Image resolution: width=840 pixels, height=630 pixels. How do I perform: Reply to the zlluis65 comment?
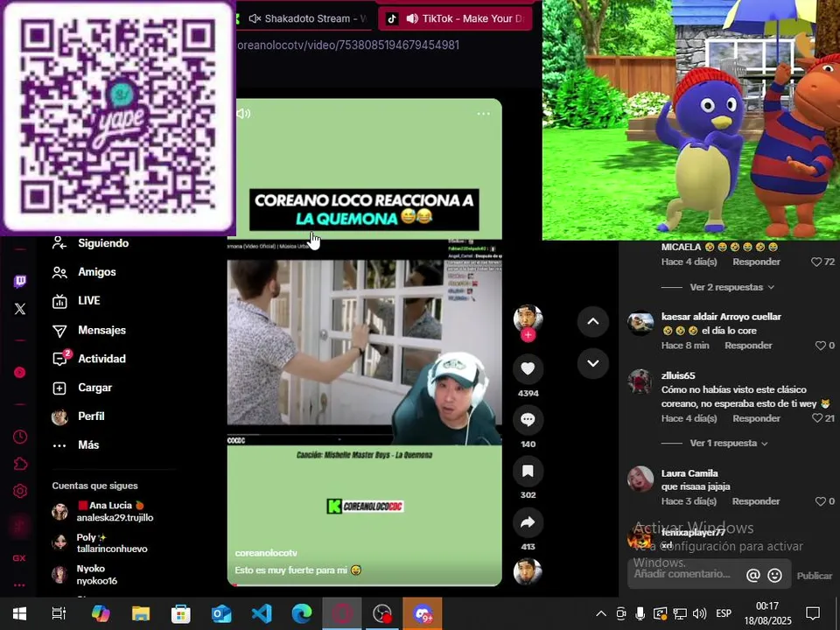tap(756, 418)
